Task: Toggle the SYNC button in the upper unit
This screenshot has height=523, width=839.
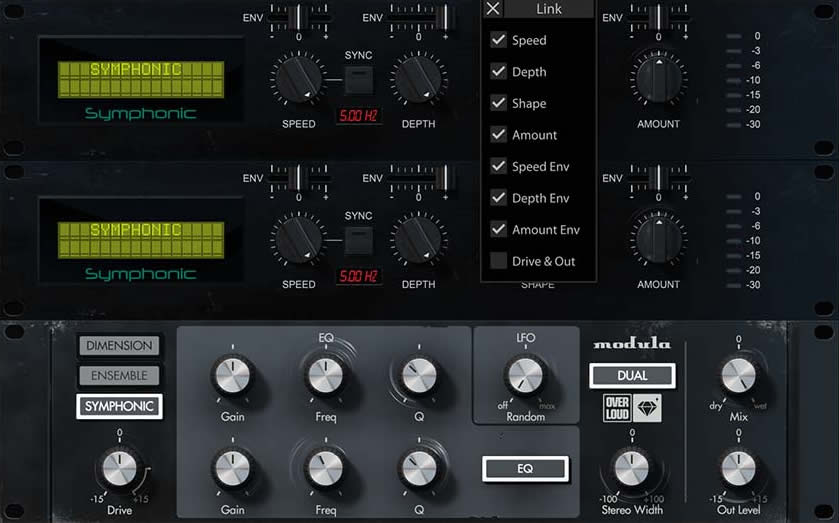Action: coord(359,80)
